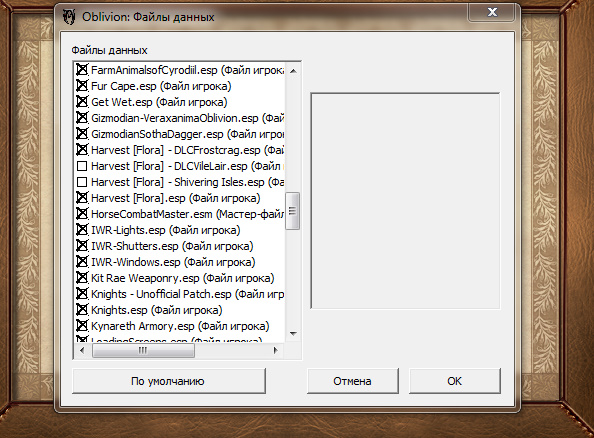Click the Oblivion helmet icon in title bar
The height and width of the screenshot is (438, 594).
click(x=69, y=17)
